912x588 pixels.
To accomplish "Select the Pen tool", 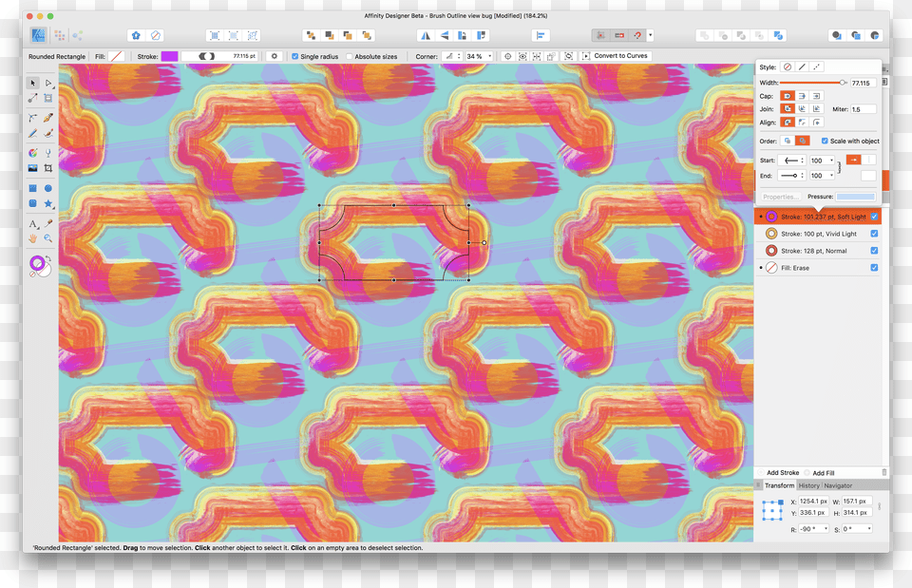I will 48,116.
